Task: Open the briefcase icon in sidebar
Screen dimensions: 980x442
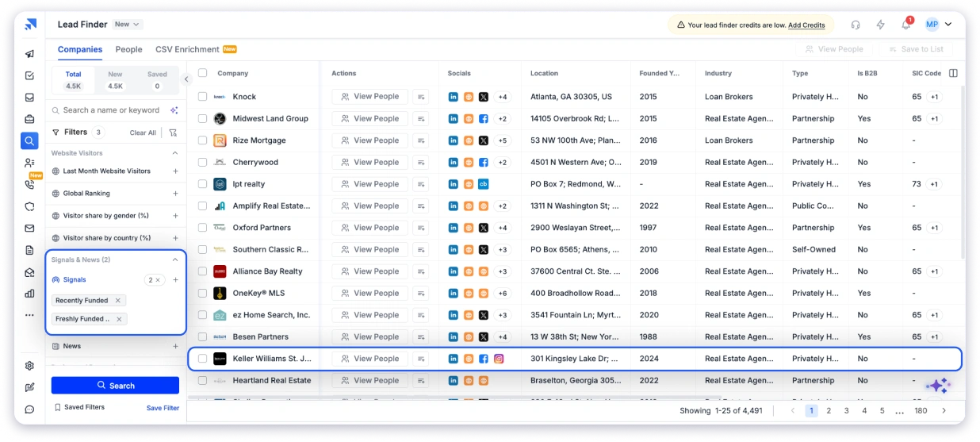Action: click(x=29, y=120)
